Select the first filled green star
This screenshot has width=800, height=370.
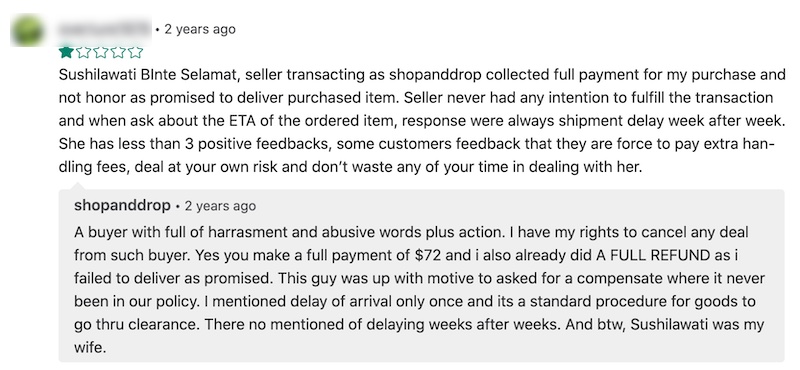click(x=66, y=52)
